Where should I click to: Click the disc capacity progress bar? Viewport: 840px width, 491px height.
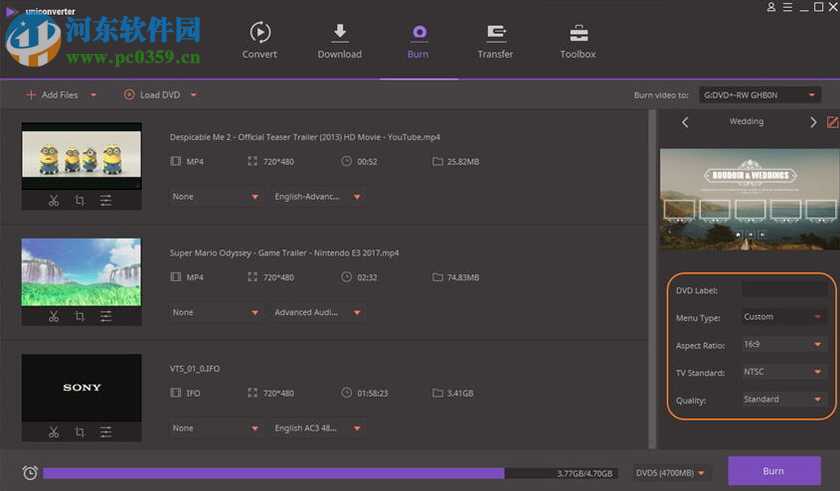[x=331, y=473]
